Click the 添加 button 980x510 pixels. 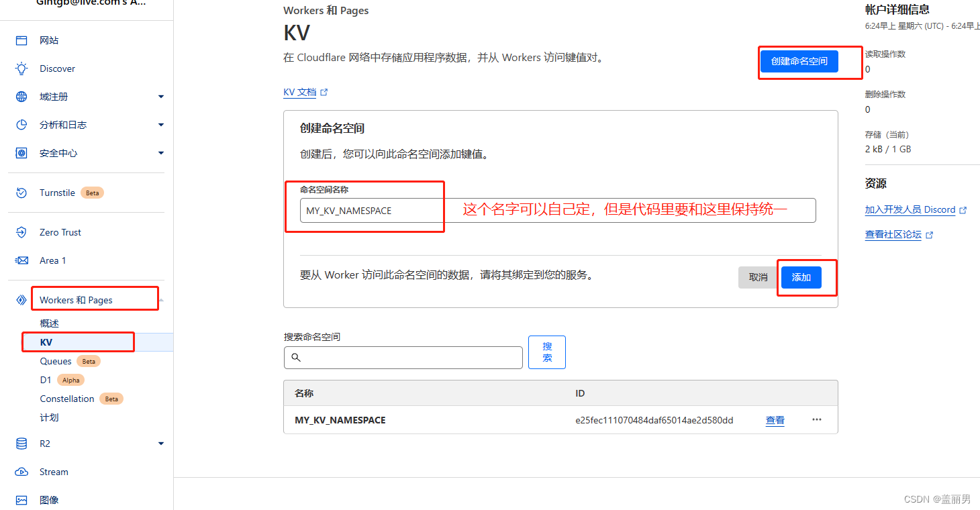tap(801, 277)
